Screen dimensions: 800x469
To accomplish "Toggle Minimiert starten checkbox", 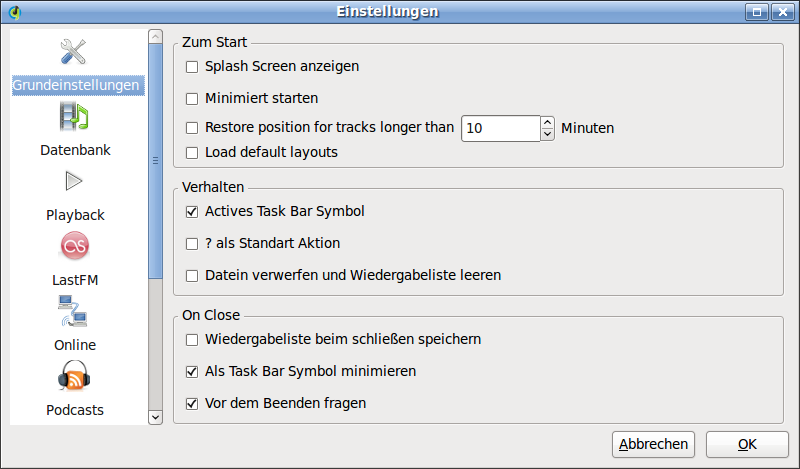I will point(192,98).
